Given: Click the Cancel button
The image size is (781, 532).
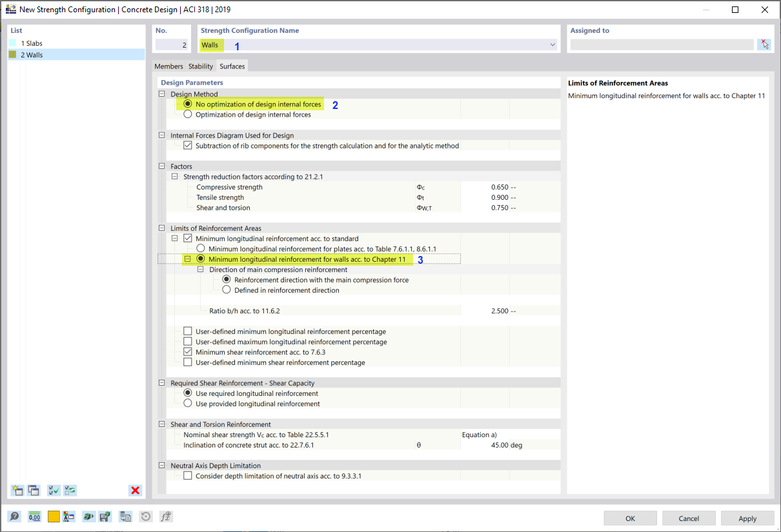Looking at the screenshot, I should coord(689,518).
